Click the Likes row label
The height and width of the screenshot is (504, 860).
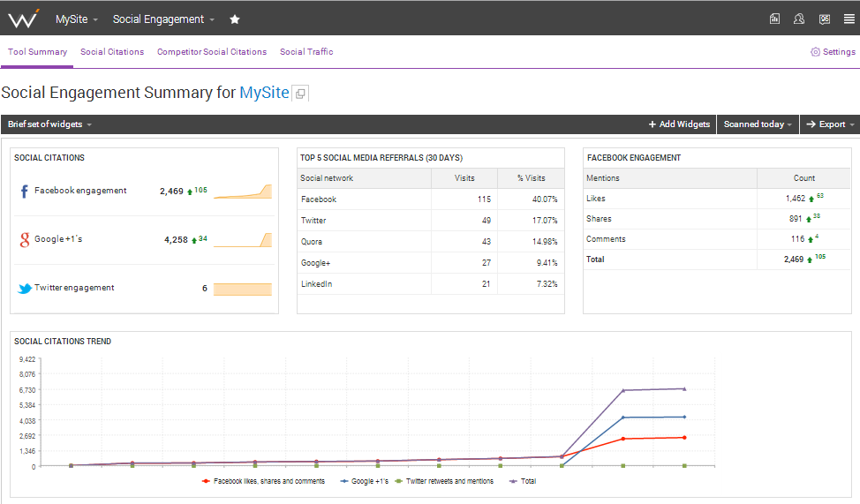[x=596, y=199]
